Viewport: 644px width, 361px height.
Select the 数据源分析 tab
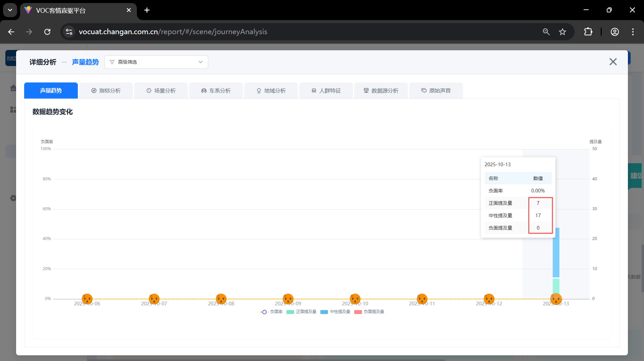[381, 91]
